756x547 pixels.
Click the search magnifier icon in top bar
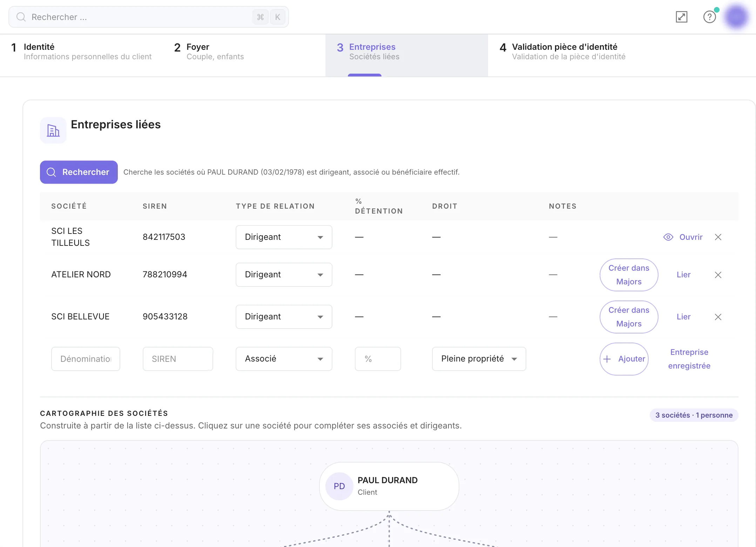click(21, 17)
